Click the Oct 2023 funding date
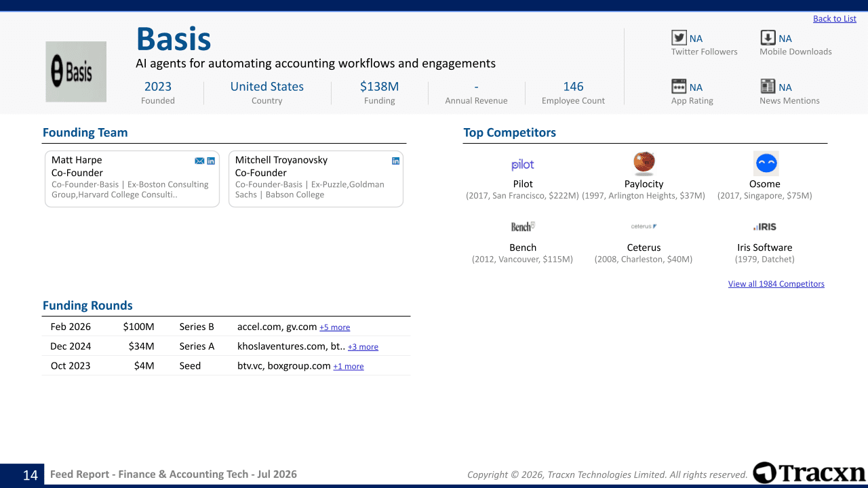868x488 pixels. 71,366
